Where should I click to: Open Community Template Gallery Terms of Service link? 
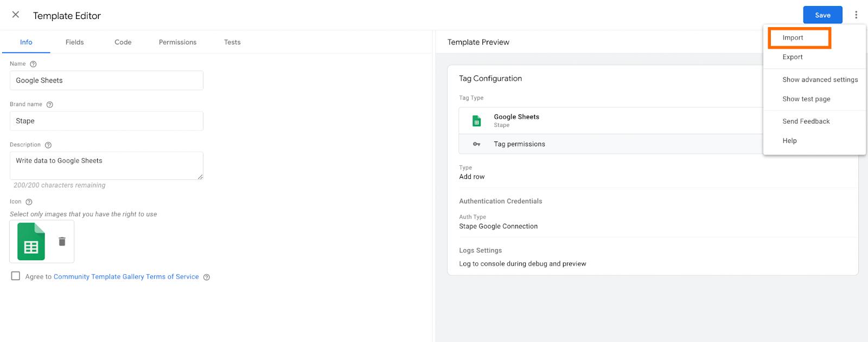click(x=126, y=276)
